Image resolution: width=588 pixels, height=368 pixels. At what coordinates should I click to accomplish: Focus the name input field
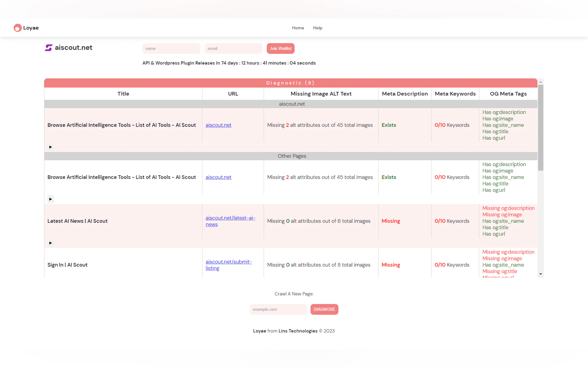click(x=171, y=48)
